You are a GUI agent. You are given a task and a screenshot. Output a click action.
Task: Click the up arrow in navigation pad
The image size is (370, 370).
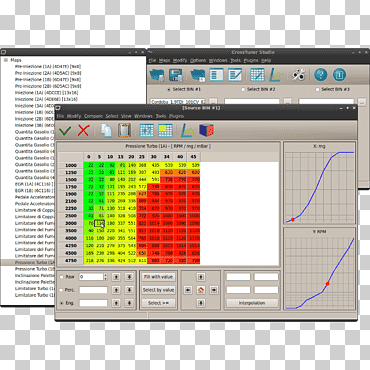(x=201, y=277)
